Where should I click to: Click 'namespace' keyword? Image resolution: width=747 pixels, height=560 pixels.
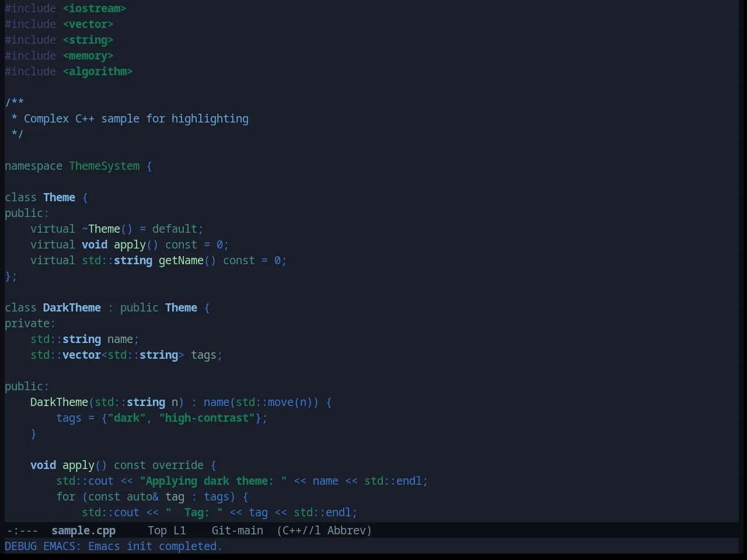(33, 166)
